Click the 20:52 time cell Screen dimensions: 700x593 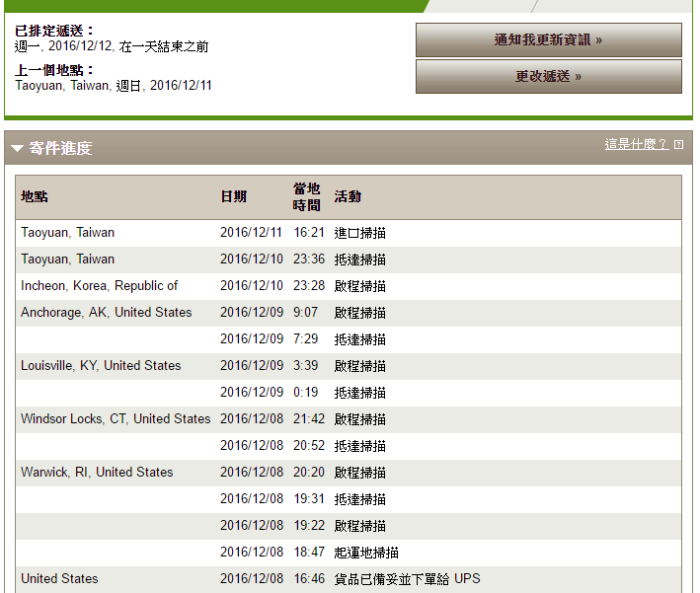pyautogui.click(x=309, y=445)
